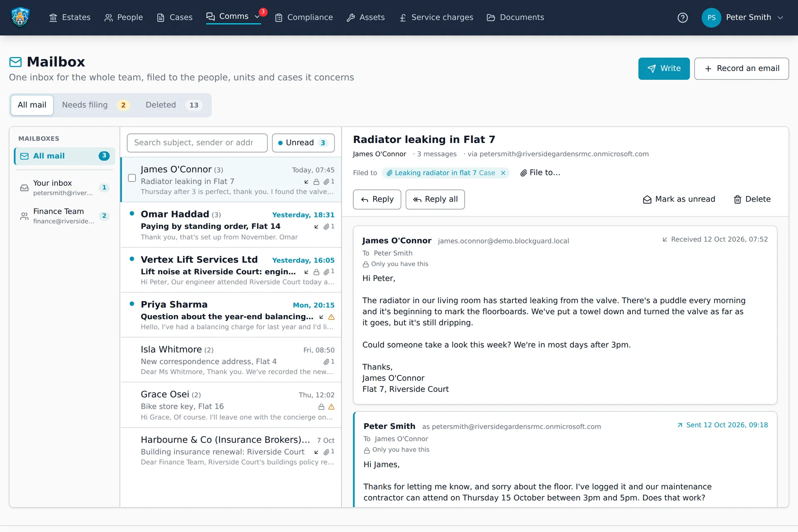Delete the conversation
Image resolution: width=798 pixels, height=532 pixels.
pos(752,199)
